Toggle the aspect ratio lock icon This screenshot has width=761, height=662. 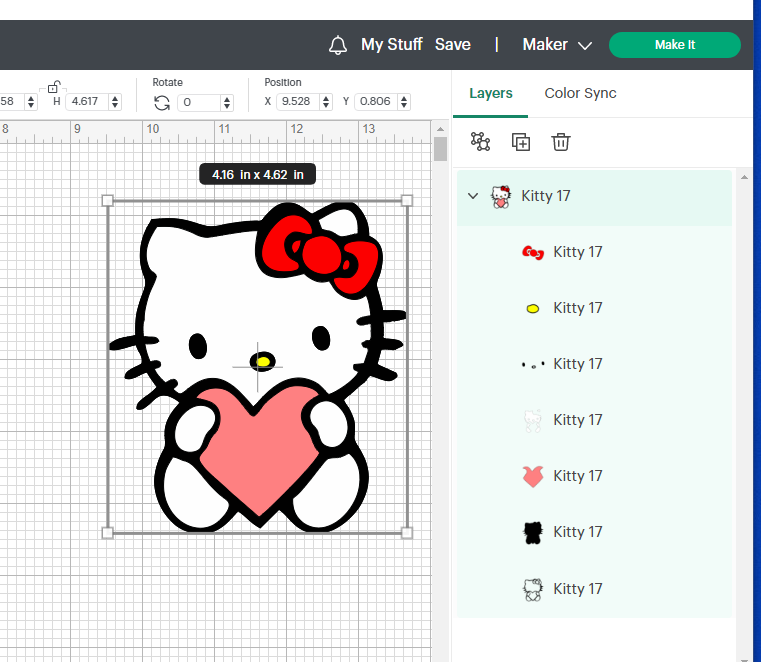[53, 87]
